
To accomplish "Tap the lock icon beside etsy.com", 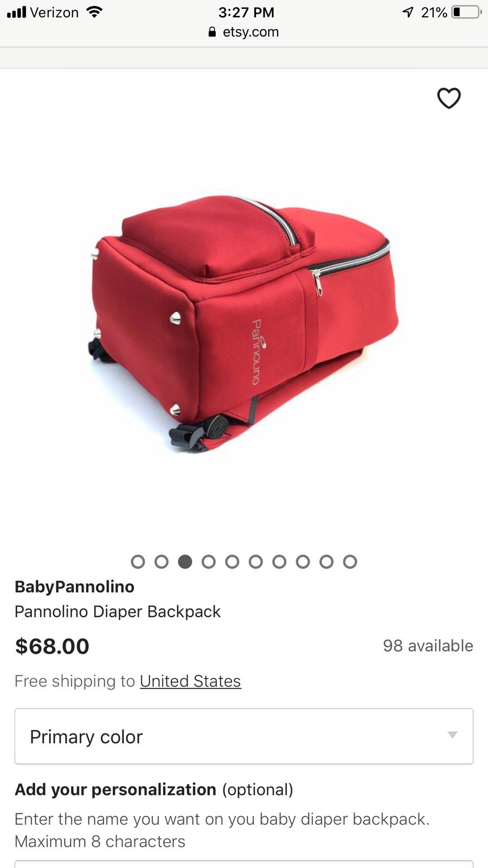I will point(212,32).
